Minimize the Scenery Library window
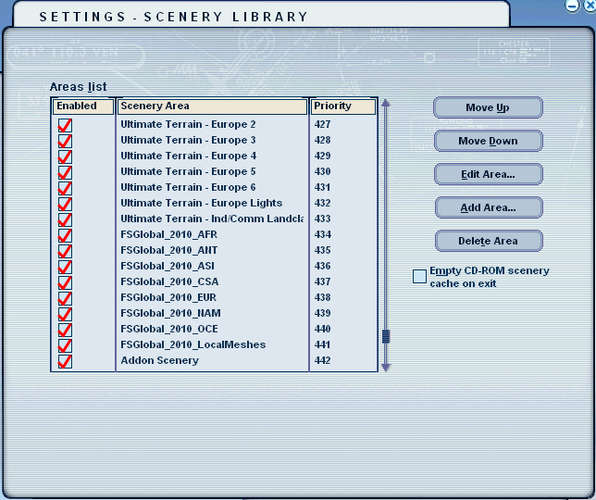This screenshot has width=596, height=500. (x=572, y=6)
